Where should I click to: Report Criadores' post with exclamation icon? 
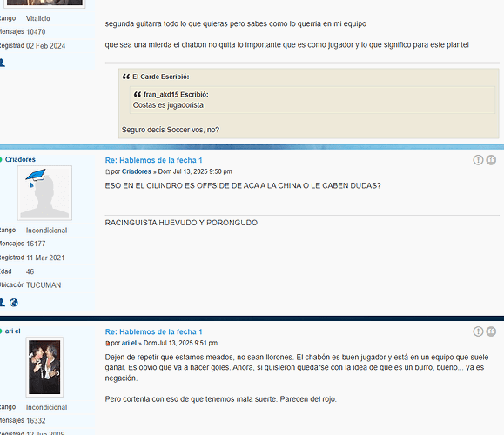click(x=478, y=160)
